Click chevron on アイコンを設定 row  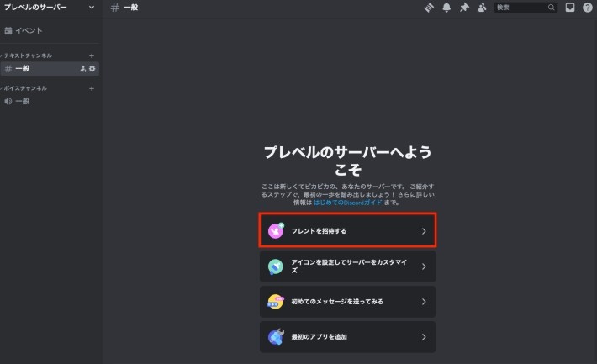(x=424, y=266)
